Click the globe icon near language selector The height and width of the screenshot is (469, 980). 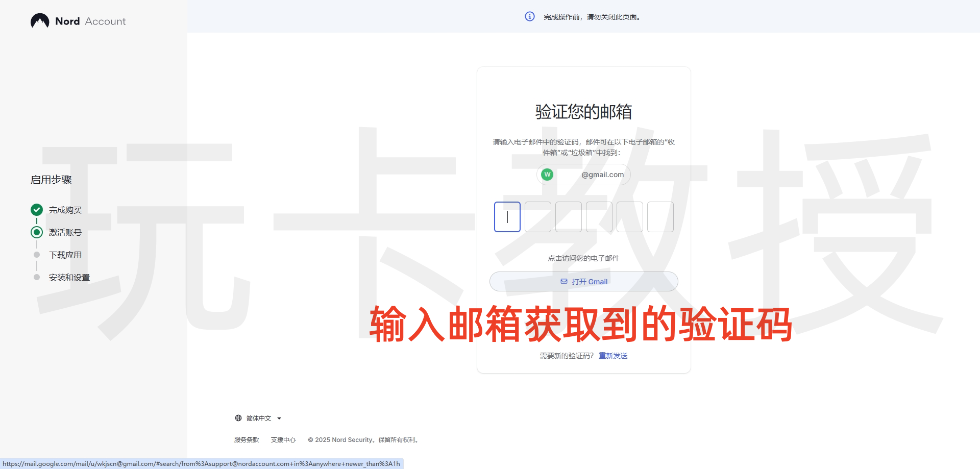tap(238, 418)
